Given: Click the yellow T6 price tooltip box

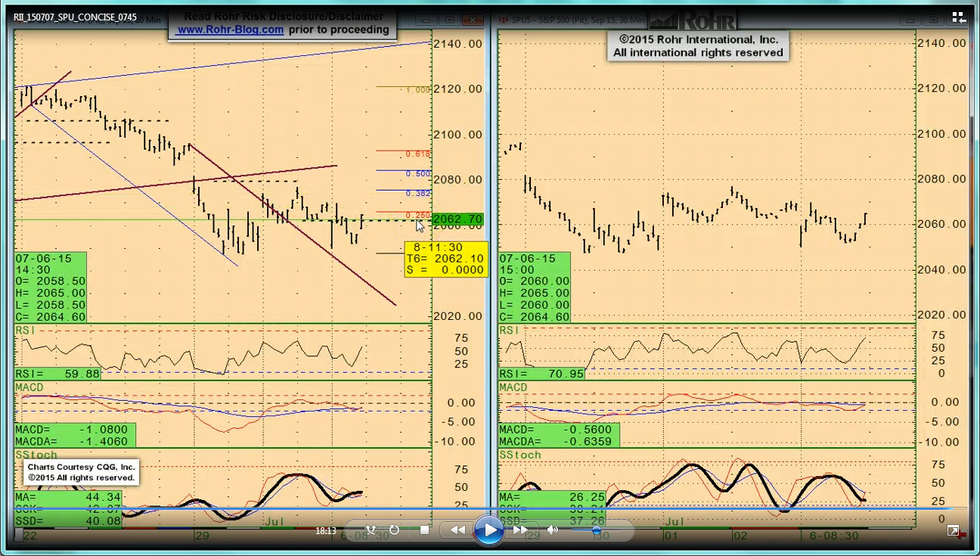Looking at the screenshot, I should [445, 259].
